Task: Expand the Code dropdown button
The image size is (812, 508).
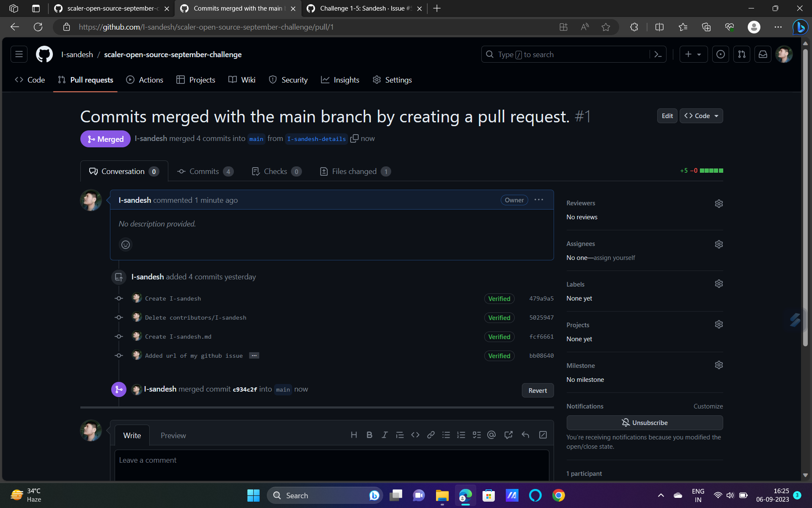Action: point(701,116)
